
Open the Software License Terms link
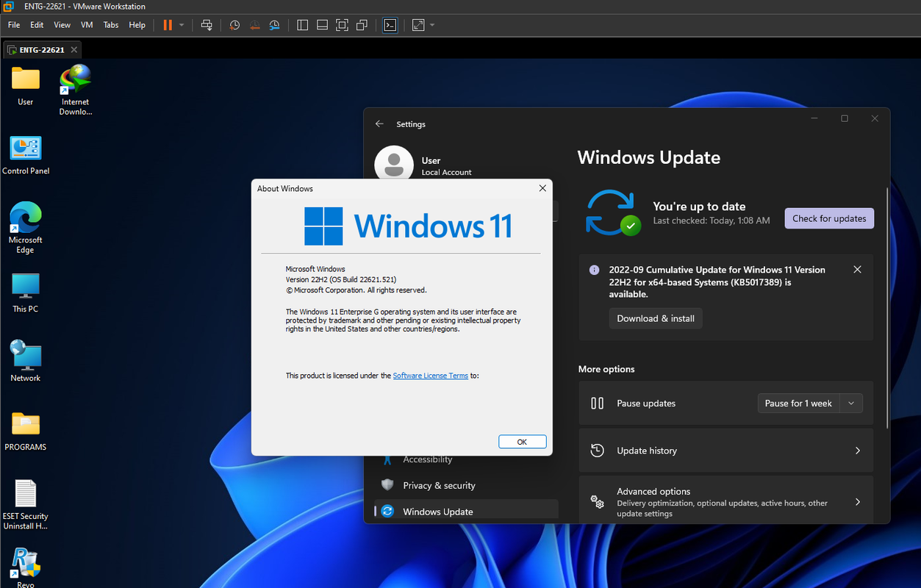431,376
